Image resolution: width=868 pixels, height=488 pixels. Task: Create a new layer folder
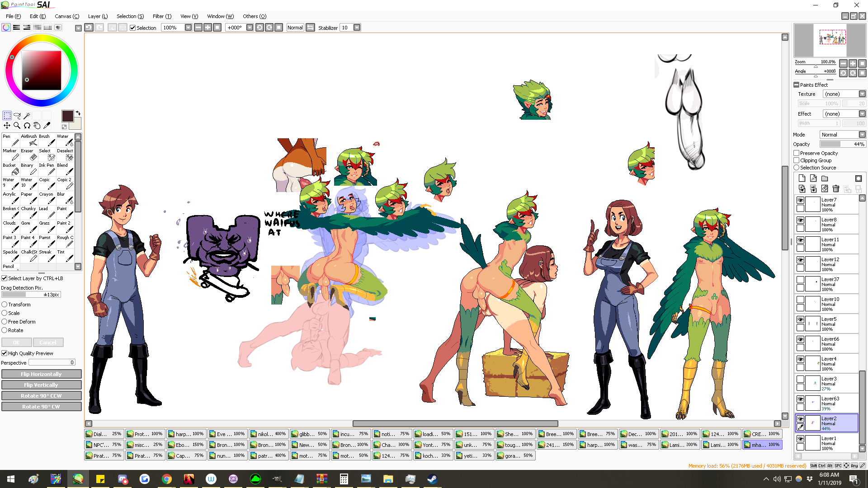(825, 178)
